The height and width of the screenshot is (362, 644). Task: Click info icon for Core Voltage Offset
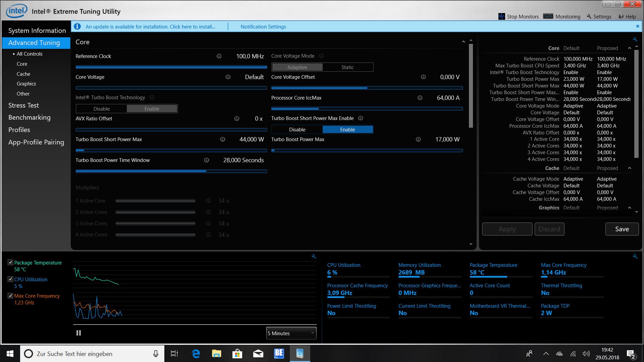pos(423,77)
